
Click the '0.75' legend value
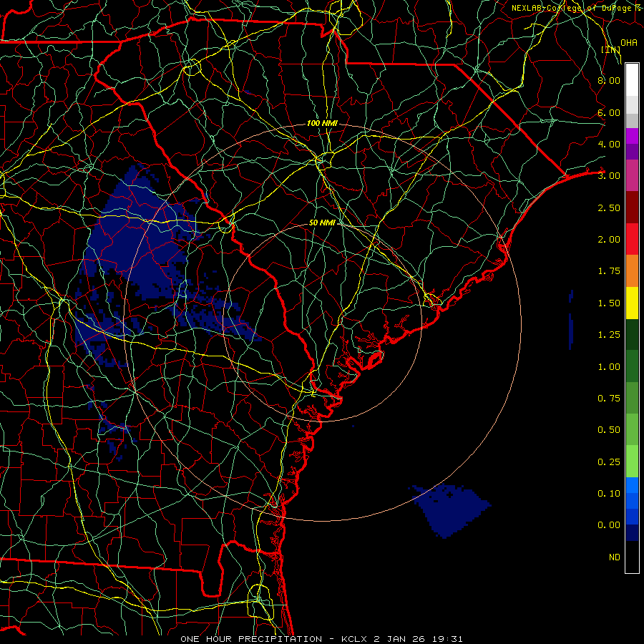coord(609,399)
